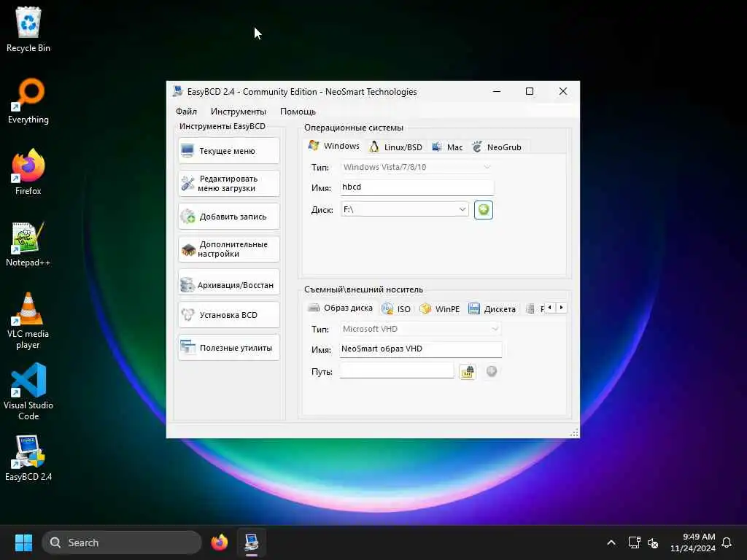Select the ISO tab
The height and width of the screenshot is (560, 747).
tap(396, 309)
